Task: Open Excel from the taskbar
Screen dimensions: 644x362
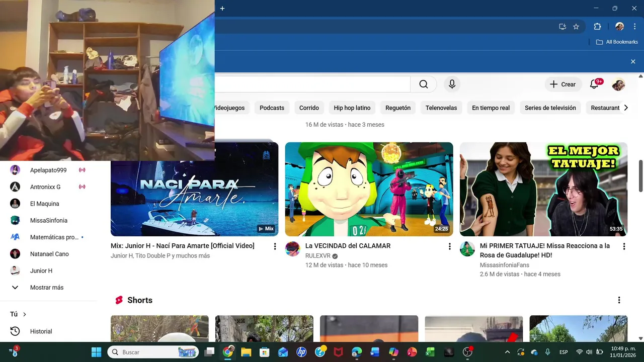Action: pos(430,352)
